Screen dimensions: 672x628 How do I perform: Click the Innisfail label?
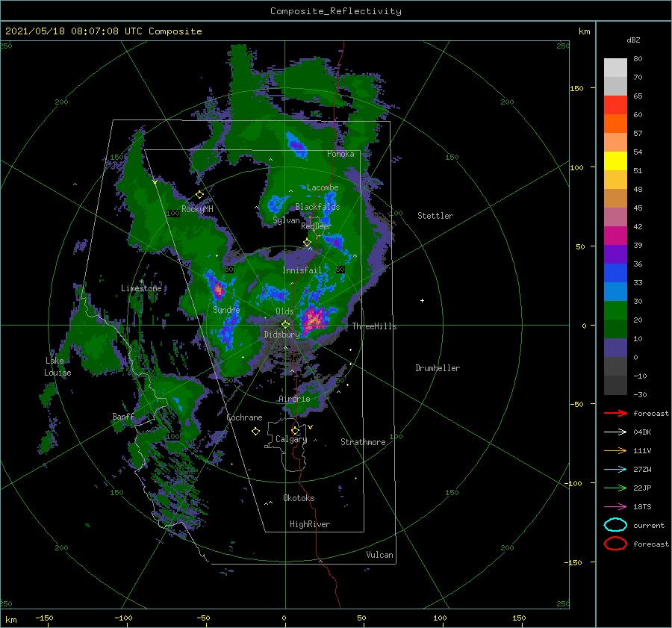pos(302,270)
